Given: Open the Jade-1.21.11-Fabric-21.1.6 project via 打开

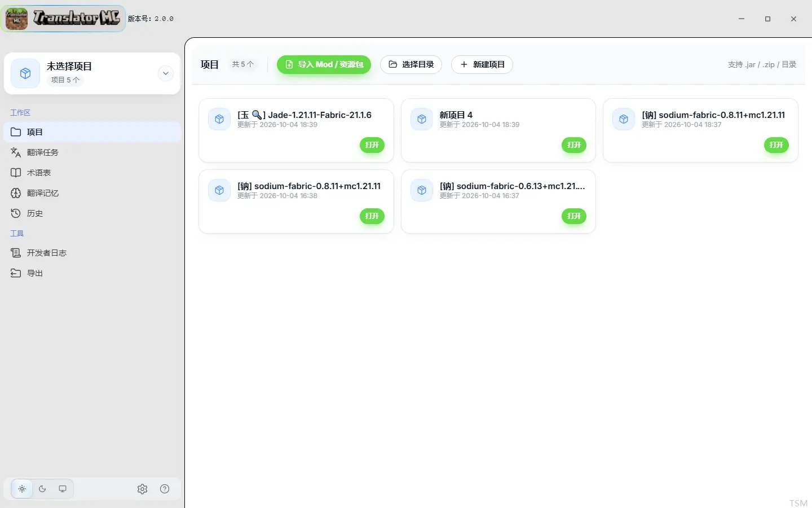Looking at the screenshot, I should 372,145.
